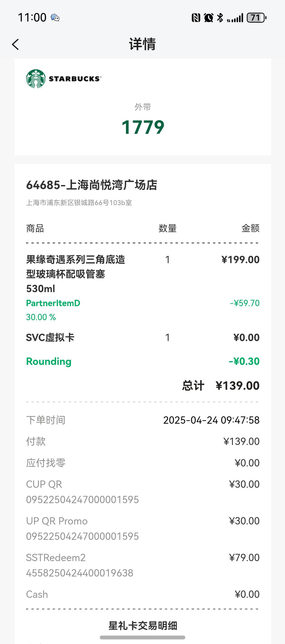Tap the 果缘奇遇系列 glass cup item

tap(75, 274)
